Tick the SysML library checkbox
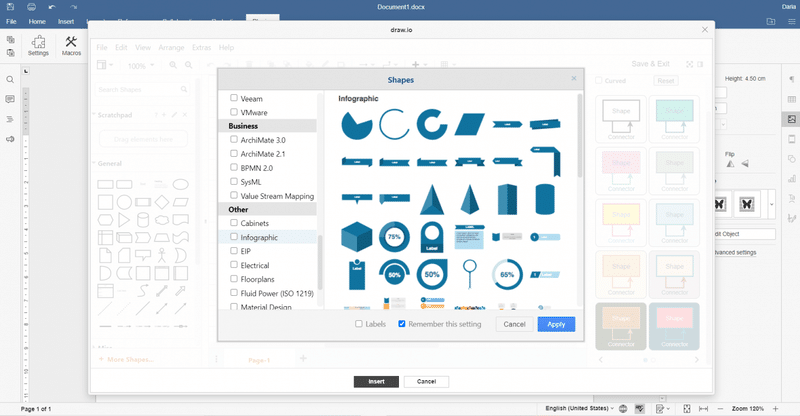This screenshot has height=416, width=800. click(234, 181)
